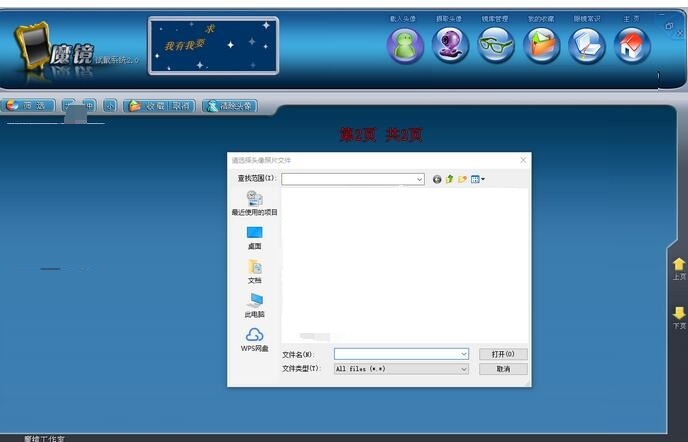Open the 文件类型 All files dropdown
The width and height of the screenshot is (688, 442).
[401, 369]
